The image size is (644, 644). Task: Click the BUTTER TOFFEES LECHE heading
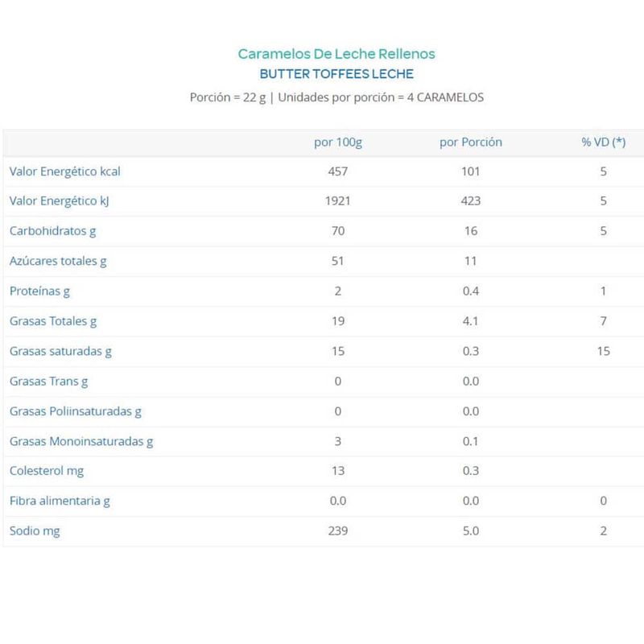[336, 74]
